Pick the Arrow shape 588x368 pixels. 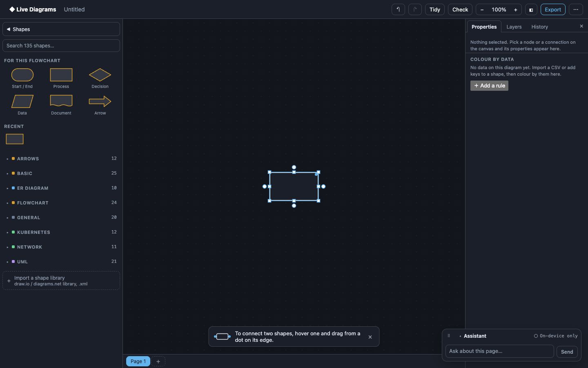coord(100,105)
